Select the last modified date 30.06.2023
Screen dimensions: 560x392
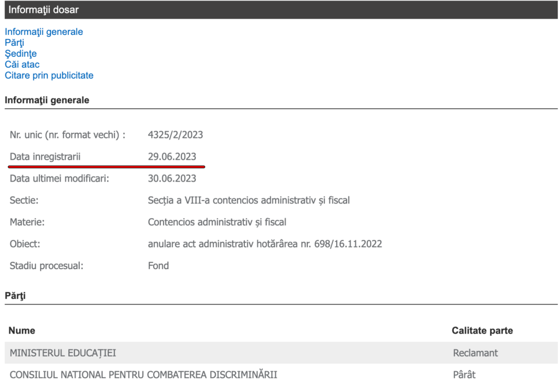(x=172, y=179)
